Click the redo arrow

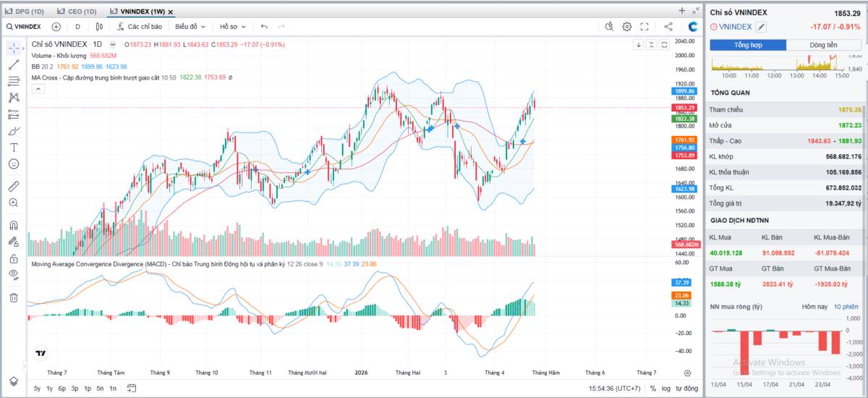(x=281, y=27)
